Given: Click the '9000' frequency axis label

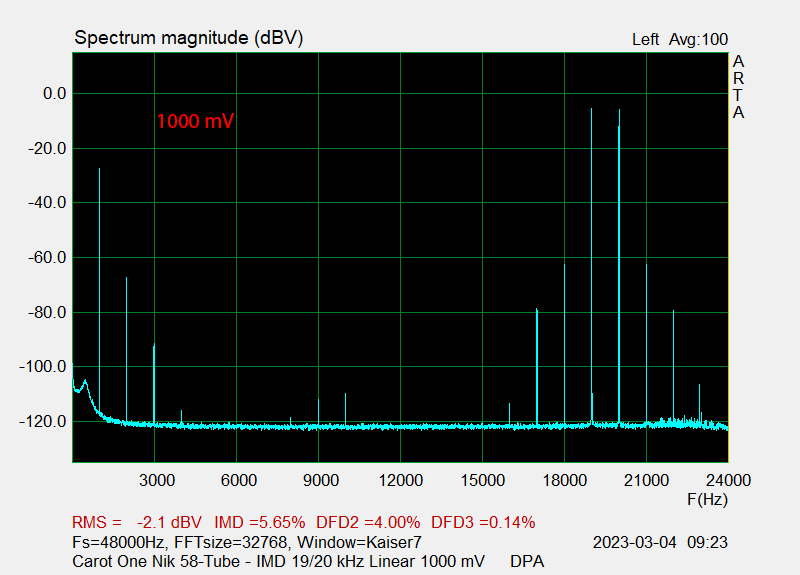Looking at the screenshot, I should (x=320, y=481).
